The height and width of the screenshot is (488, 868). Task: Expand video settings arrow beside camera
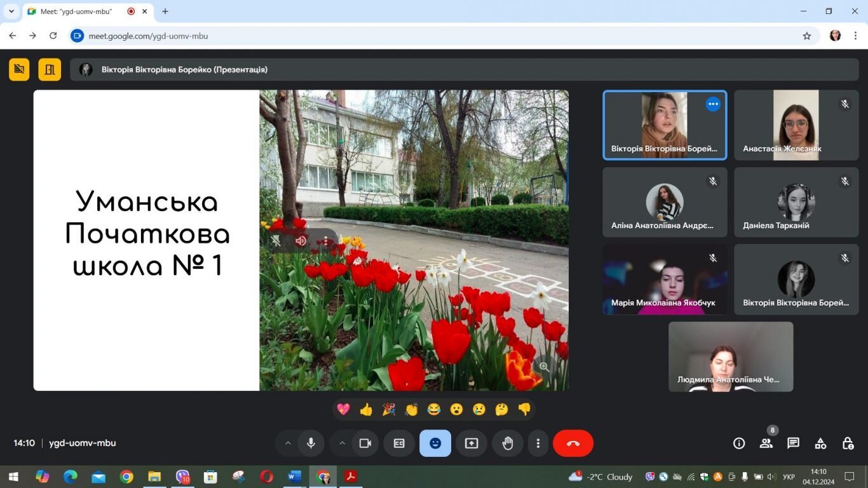coord(342,444)
